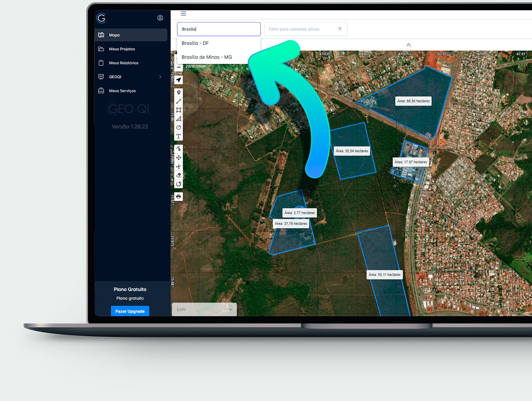
Task: Activate the scissors cut tool
Action: [x=179, y=167]
